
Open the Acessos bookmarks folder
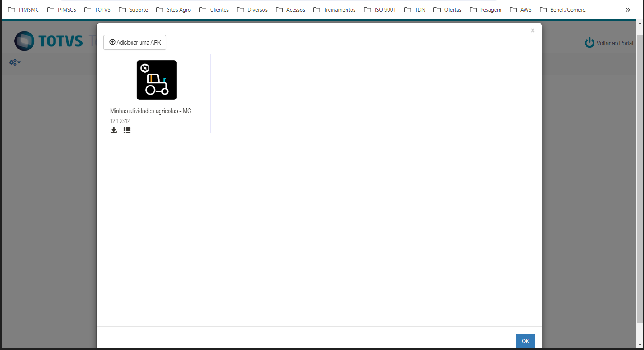point(290,10)
